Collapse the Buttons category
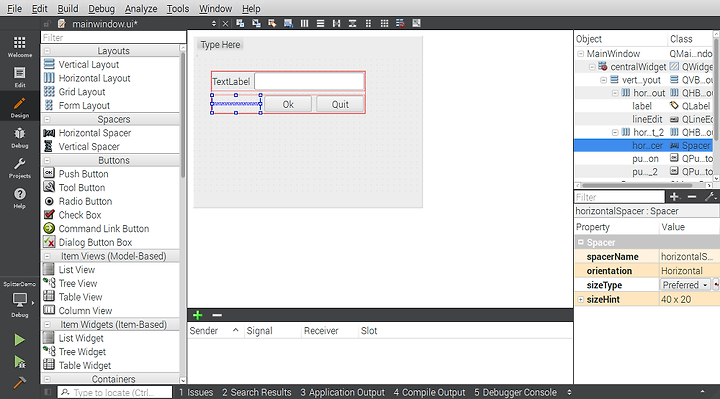The image size is (720, 399). click(x=47, y=161)
